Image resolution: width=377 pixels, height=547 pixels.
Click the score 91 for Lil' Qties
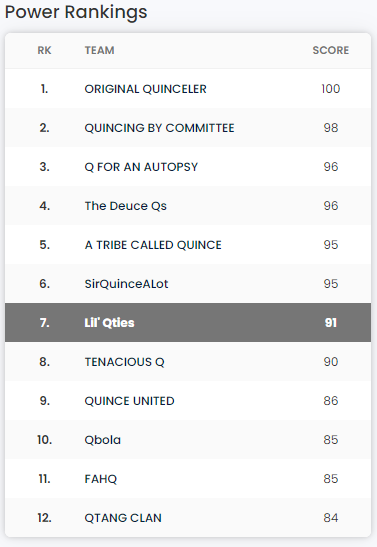331,323
